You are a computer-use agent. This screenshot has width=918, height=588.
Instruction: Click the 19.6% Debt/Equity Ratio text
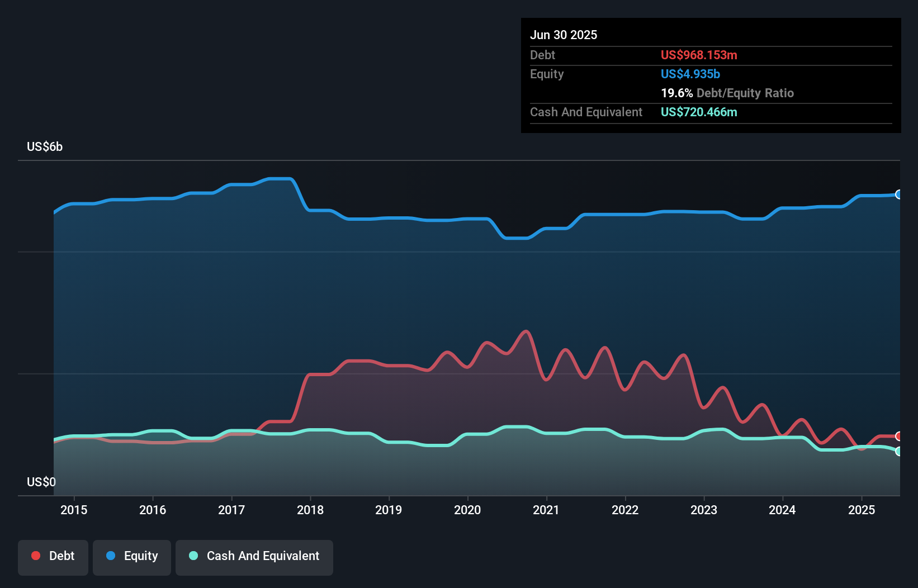tap(727, 93)
